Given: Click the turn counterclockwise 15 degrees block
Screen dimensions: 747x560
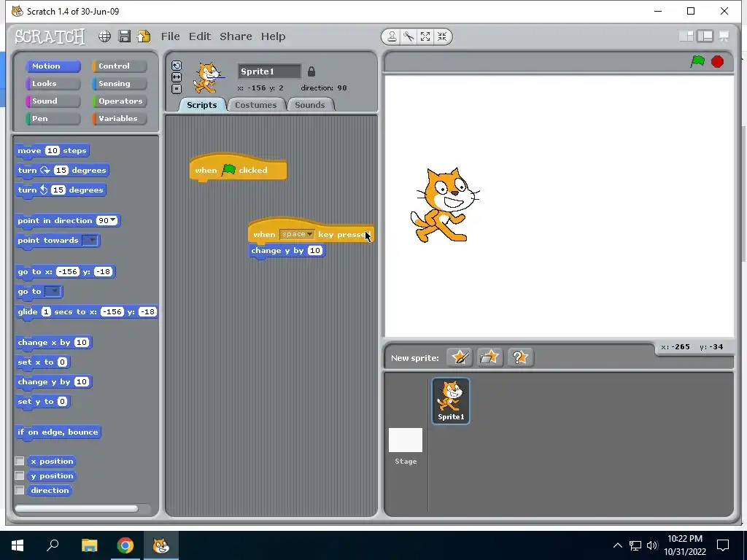Looking at the screenshot, I should coord(61,190).
